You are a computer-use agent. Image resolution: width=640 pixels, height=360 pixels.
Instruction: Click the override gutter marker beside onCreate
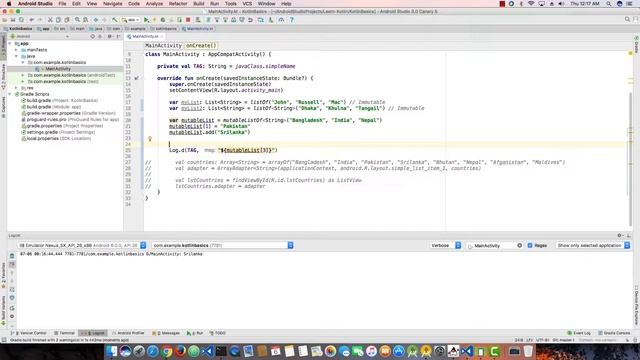point(136,78)
